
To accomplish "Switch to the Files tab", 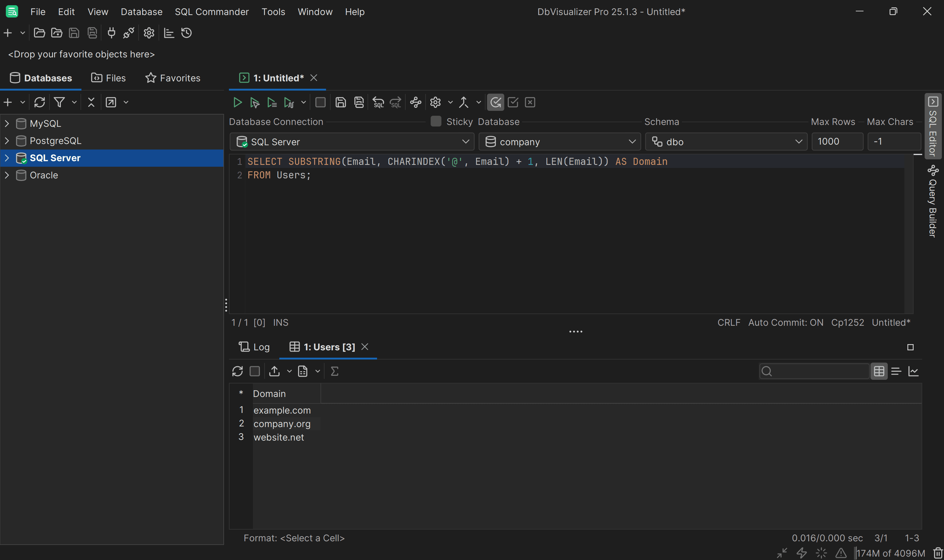I will coord(108,78).
